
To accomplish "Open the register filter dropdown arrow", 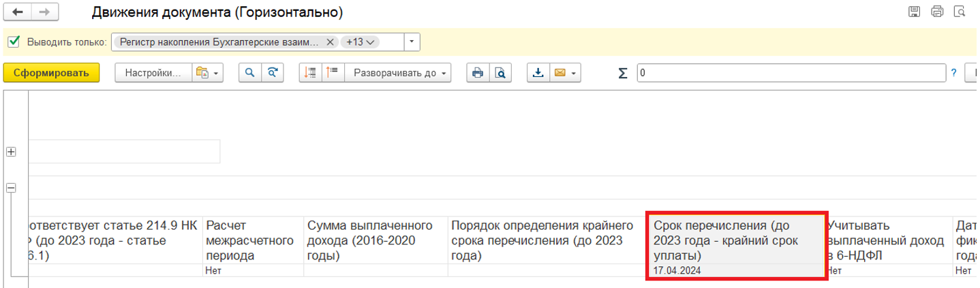I will pos(412,42).
